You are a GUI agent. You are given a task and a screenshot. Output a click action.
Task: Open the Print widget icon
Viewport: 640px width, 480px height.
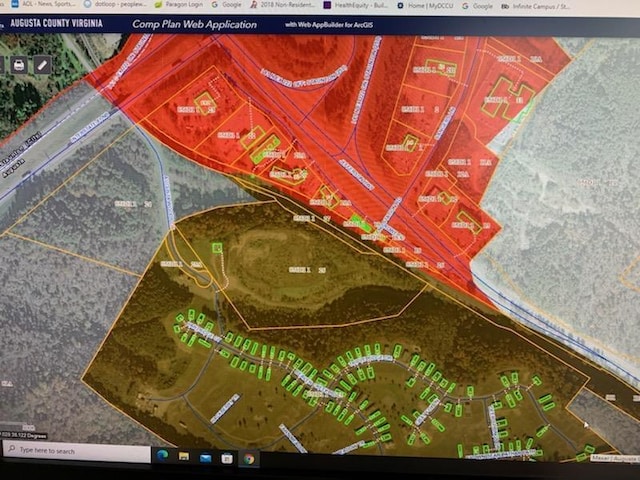tap(19, 65)
